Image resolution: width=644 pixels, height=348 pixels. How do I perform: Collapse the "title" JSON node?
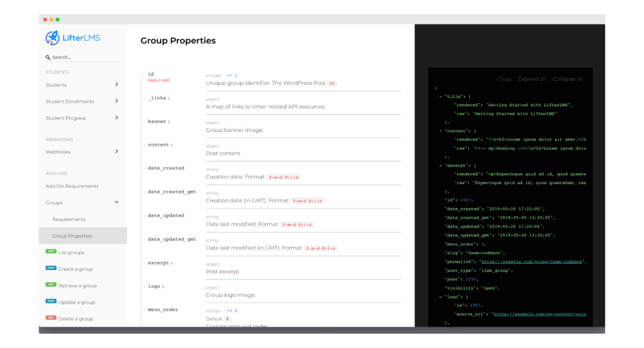coord(440,97)
